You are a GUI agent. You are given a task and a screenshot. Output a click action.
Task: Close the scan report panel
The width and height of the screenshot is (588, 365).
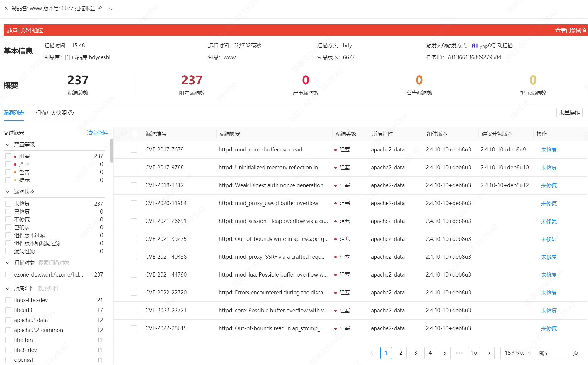(6, 8)
